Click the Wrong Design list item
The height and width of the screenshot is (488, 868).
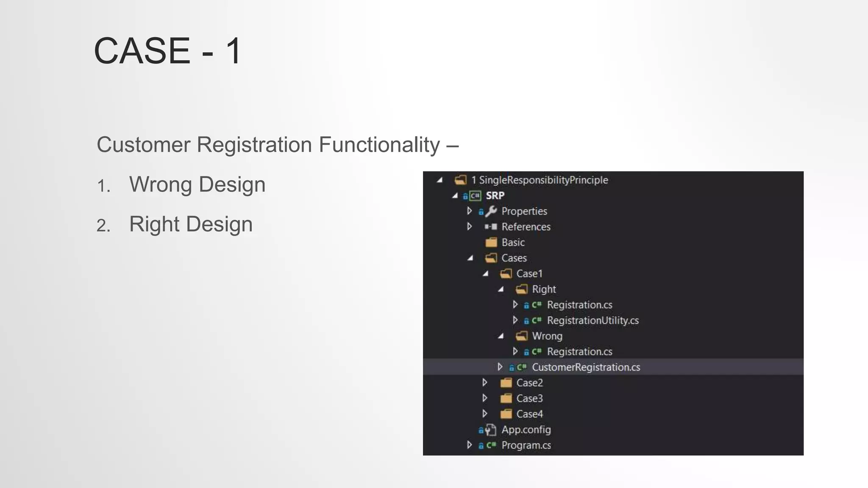pos(197,185)
